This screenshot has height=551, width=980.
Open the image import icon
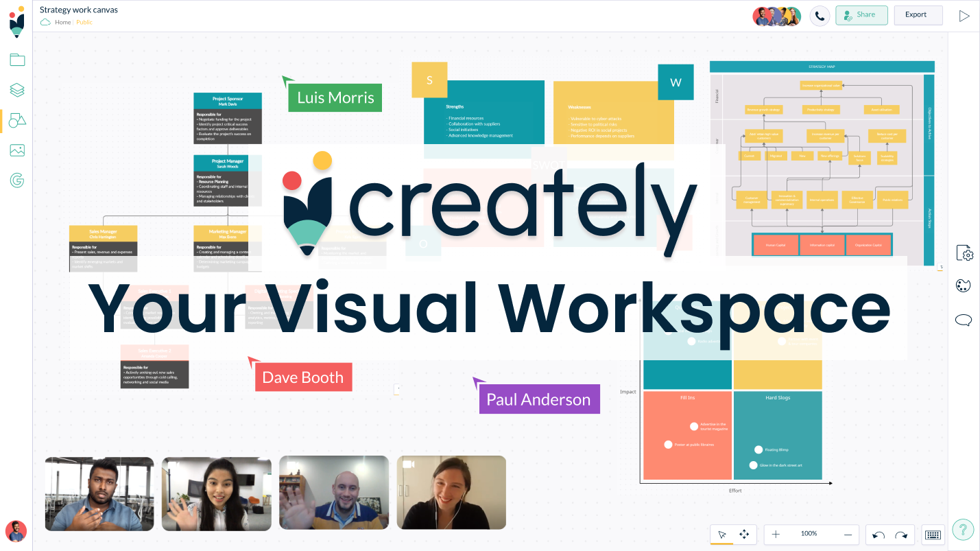(17, 150)
